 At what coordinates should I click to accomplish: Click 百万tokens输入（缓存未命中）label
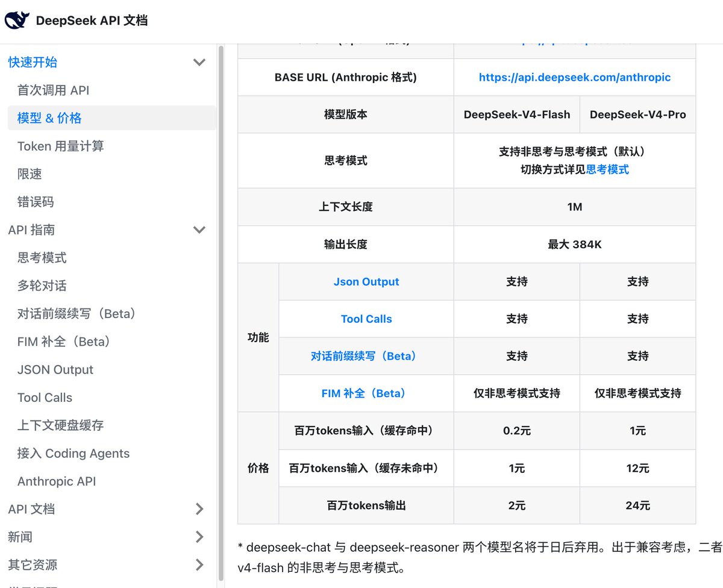coord(366,468)
